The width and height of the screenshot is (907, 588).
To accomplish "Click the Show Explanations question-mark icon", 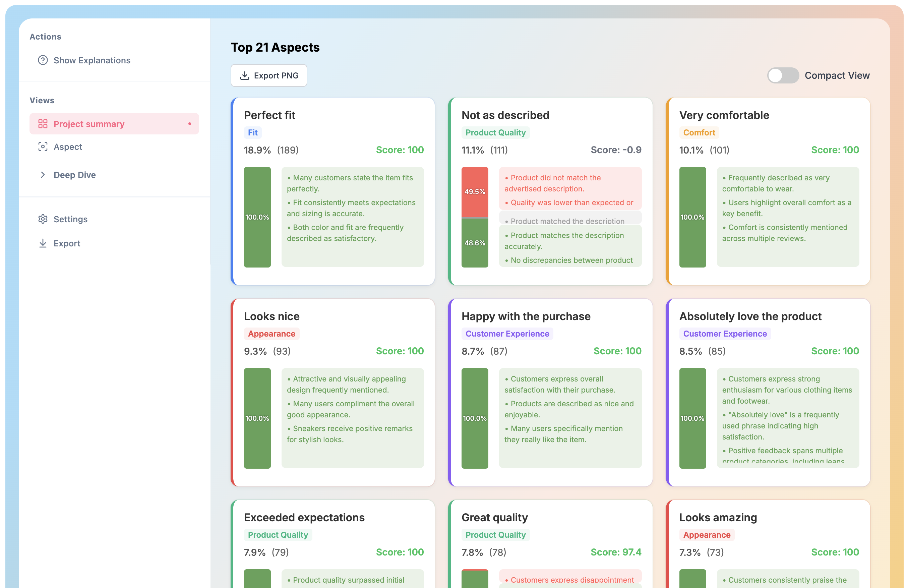I will [x=43, y=60].
